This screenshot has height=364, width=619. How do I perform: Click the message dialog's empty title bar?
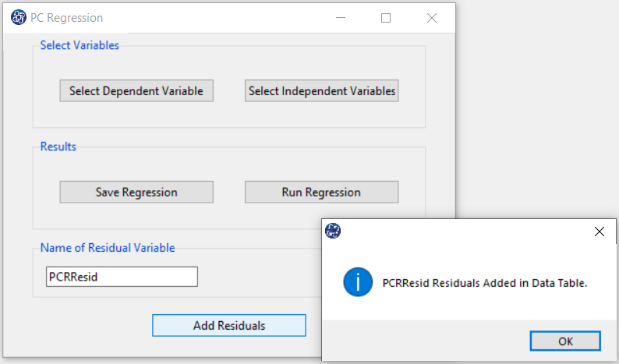(466, 231)
